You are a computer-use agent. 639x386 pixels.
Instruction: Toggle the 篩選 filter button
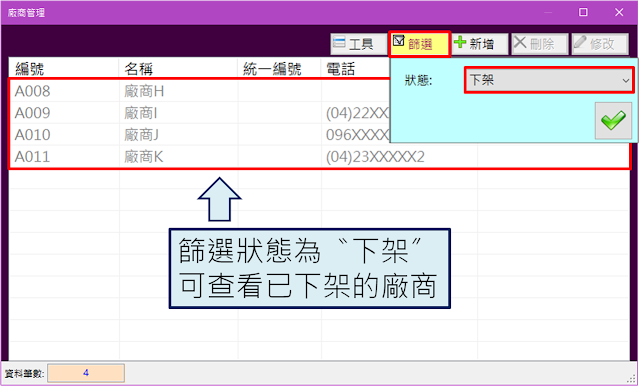(419, 44)
